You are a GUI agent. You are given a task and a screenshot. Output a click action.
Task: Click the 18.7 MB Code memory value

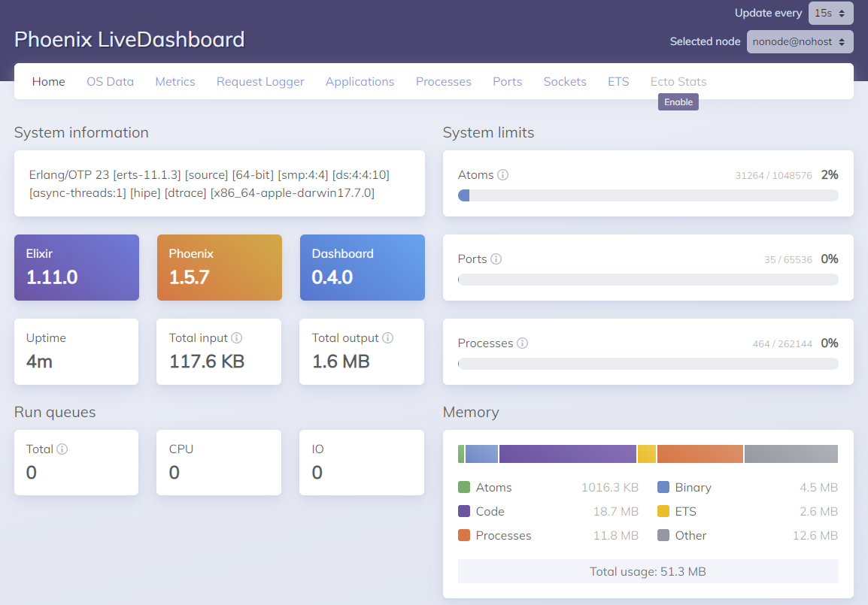tap(615, 511)
